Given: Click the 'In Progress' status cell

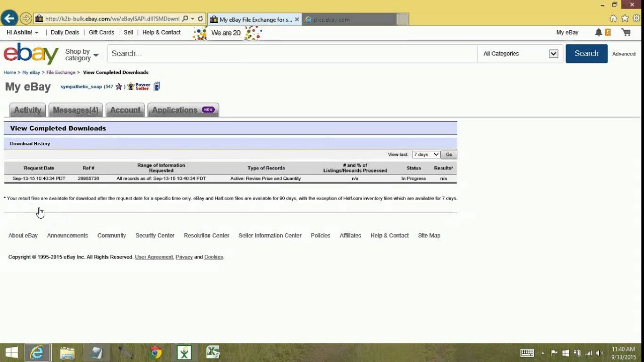Looking at the screenshot, I should [414, 178].
